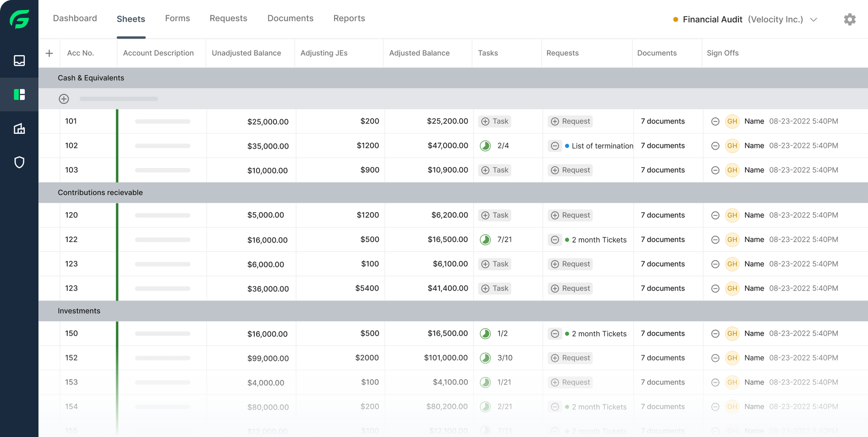
Task: Add a Task for account 103
Action: [495, 170]
